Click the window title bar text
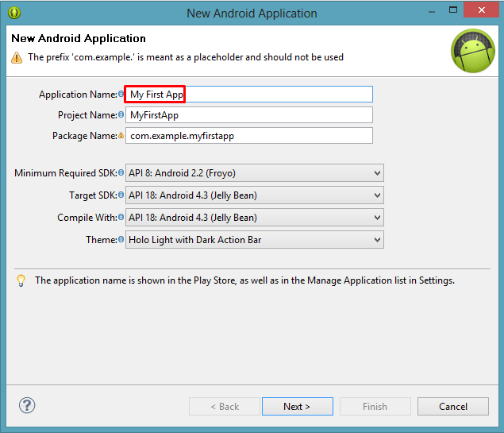 point(252,14)
